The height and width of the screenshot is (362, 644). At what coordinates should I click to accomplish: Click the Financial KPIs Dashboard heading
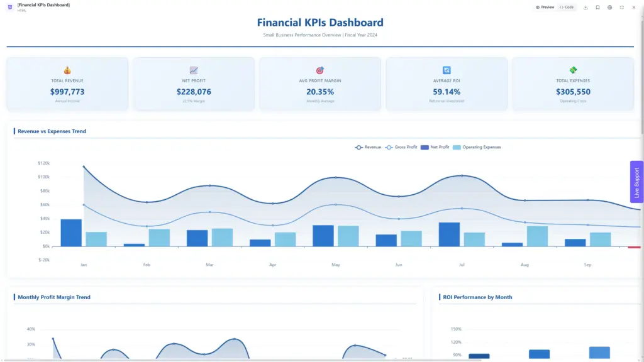point(320,23)
